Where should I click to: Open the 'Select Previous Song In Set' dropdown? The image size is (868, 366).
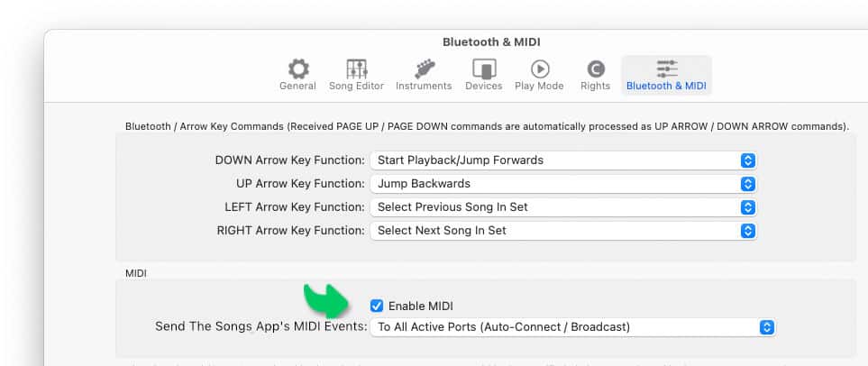[x=563, y=207]
